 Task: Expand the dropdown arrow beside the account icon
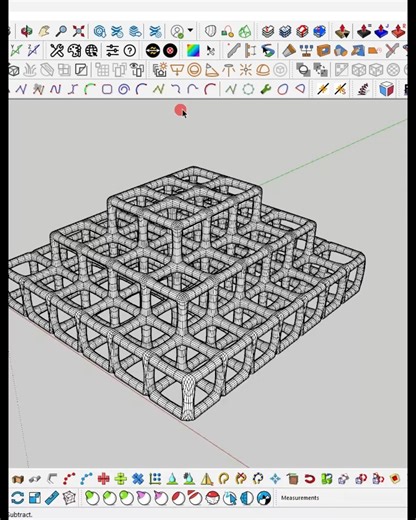[x=190, y=30]
